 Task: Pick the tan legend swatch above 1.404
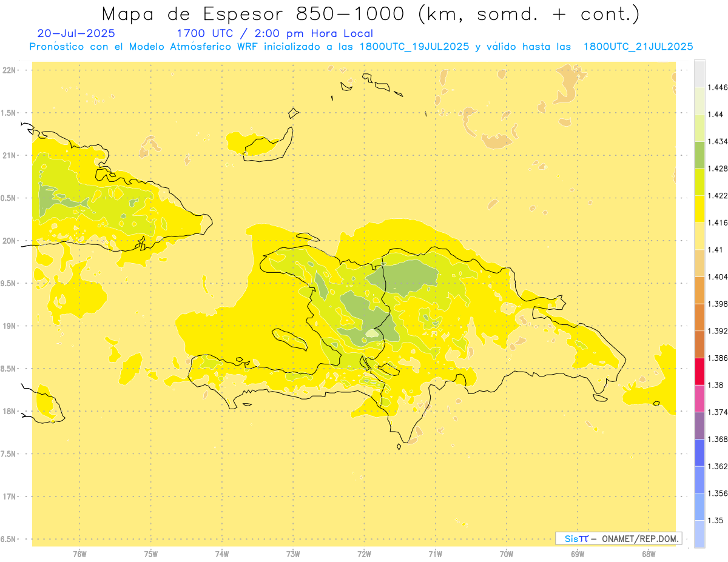699,263
